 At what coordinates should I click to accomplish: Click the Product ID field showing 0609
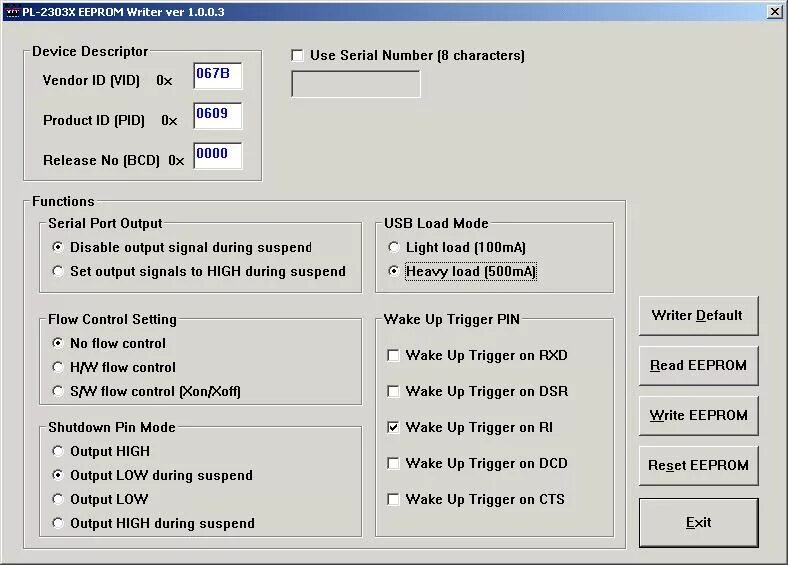tap(218, 116)
